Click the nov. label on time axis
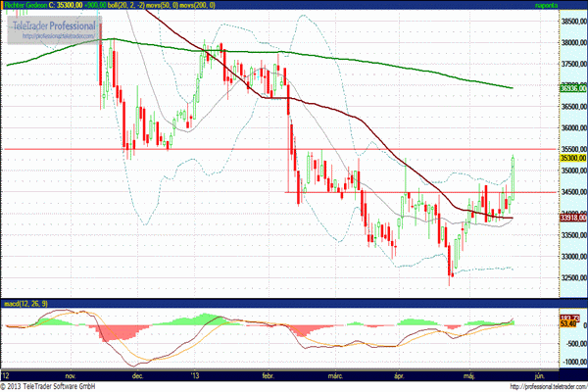This screenshot has height=392, width=588. (x=71, y=376)
